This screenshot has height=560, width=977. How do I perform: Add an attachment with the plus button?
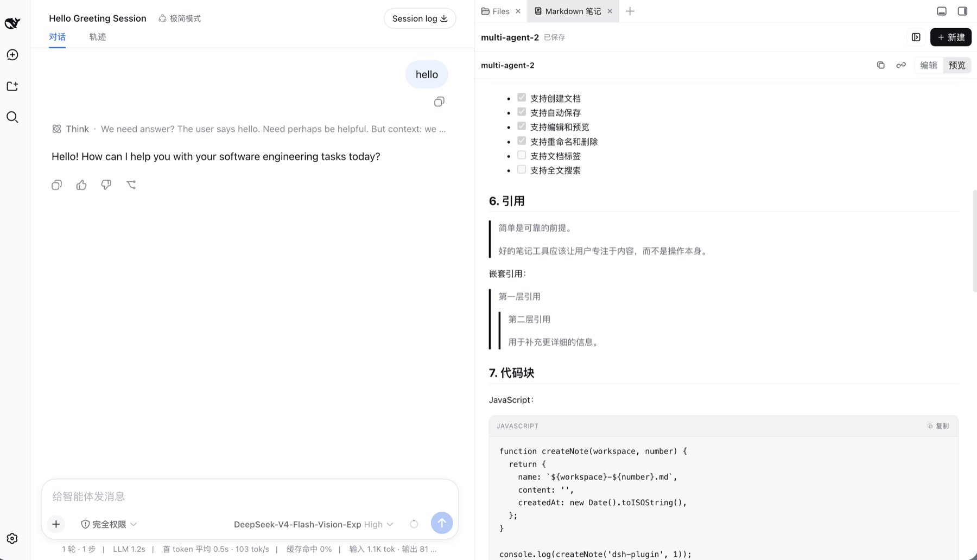pyautogui.click(x=56, y=524)
